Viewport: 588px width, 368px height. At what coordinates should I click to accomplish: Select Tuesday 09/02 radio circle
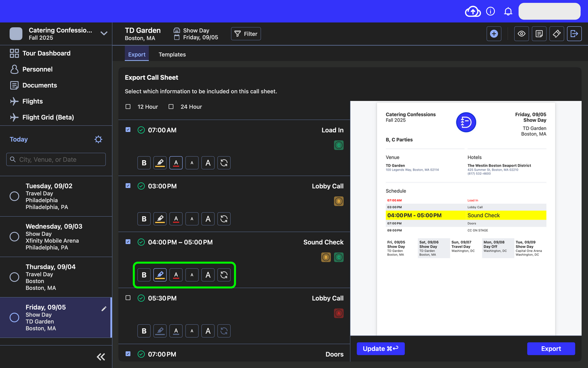(14, 196)
